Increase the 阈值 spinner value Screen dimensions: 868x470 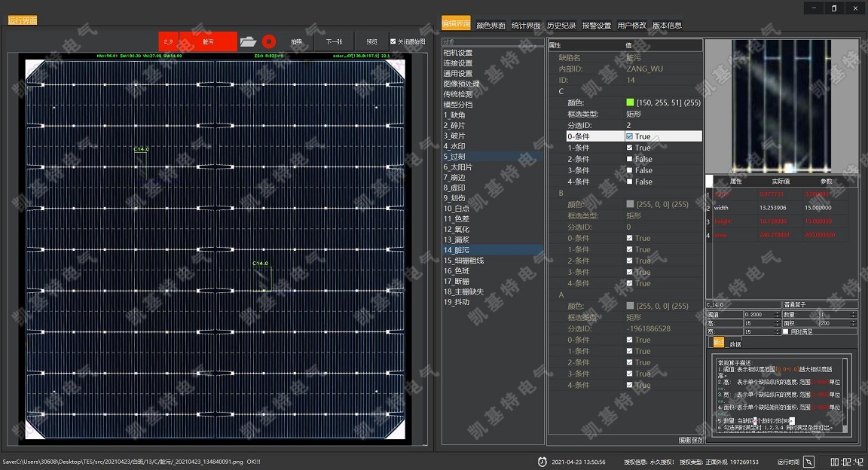[777, 313]
